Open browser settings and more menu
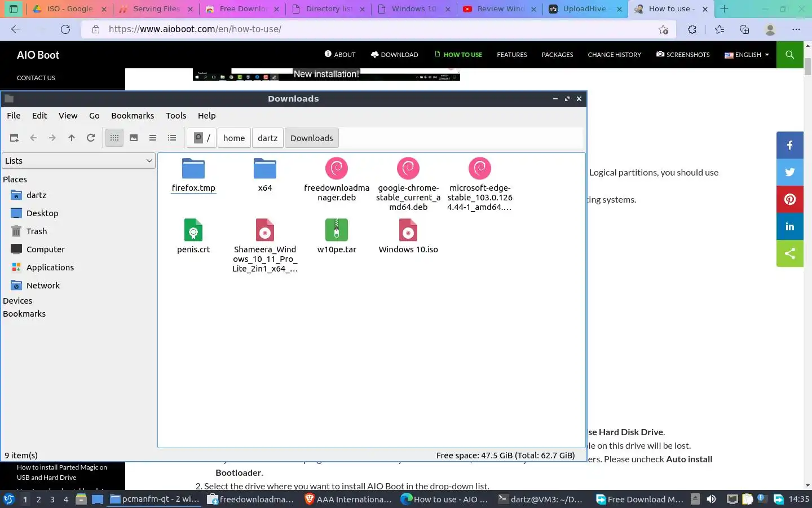This screenshot has width=812, height=508. [796, 29]
